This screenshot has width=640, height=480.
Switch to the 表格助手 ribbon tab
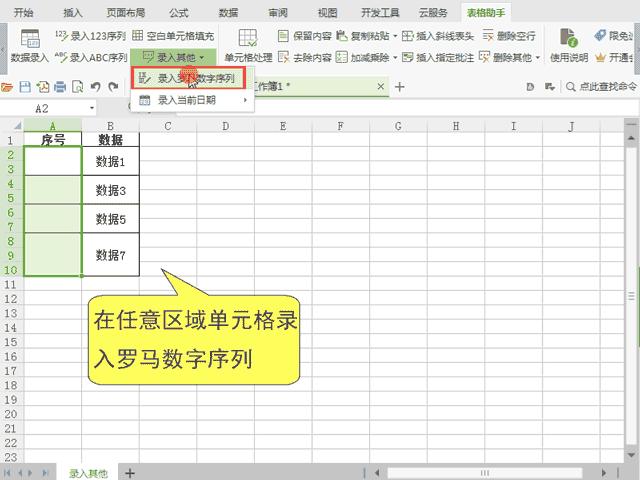coord(486,13)
